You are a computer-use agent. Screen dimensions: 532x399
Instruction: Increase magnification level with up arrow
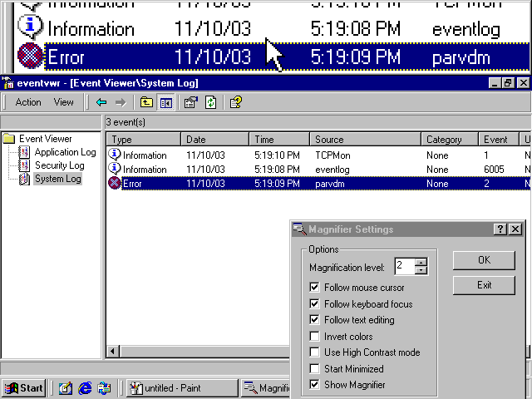click(421, 263)
